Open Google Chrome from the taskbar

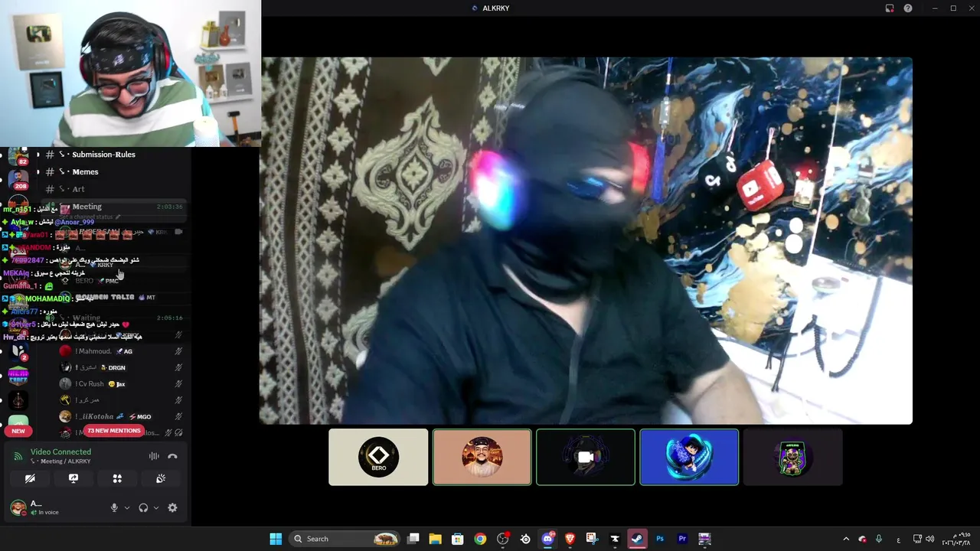(x=480, y=539)
